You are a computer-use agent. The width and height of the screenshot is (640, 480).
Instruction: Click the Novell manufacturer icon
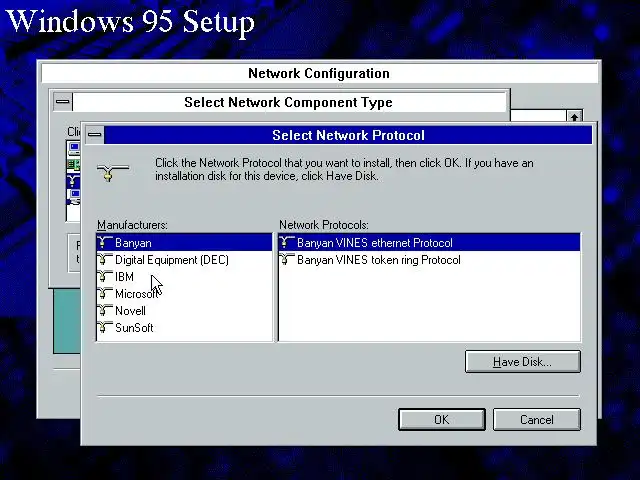click(x=105, y=310)
